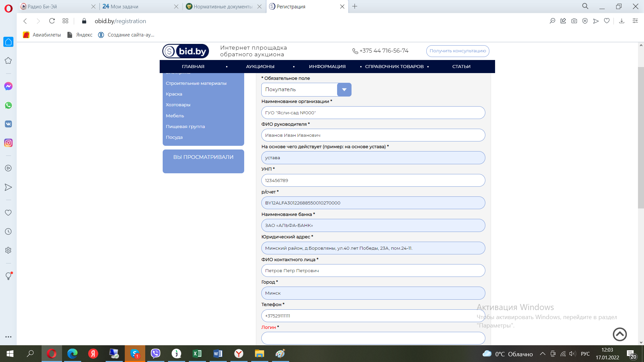Show hidden system tray icons chevron
Screen dimensions: 644x362
click(x=542, y=354)
